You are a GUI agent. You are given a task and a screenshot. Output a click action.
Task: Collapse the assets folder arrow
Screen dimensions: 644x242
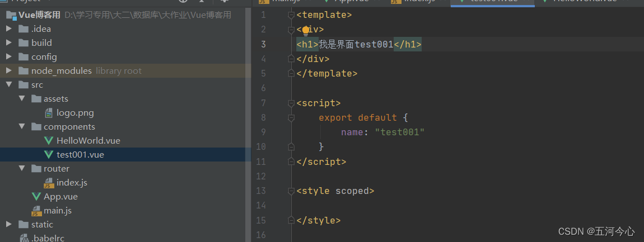[x=22, y=99]
